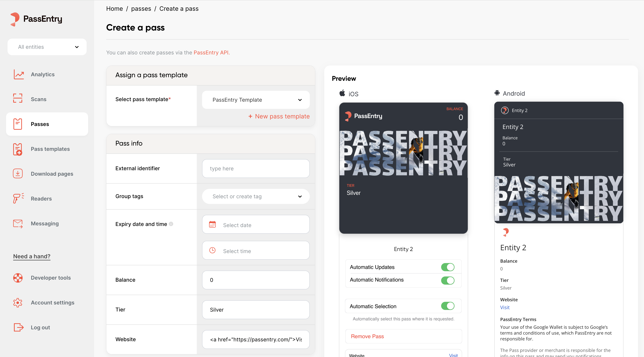Go to Account settings menu item
Screen dimensions: 644x357
53,303
